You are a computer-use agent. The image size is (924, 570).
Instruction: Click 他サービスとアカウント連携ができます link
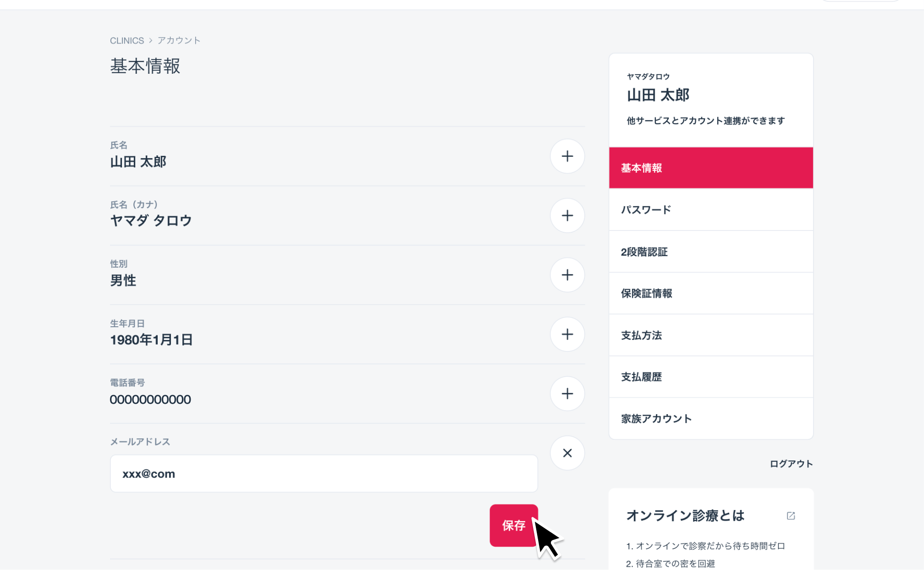705,121
